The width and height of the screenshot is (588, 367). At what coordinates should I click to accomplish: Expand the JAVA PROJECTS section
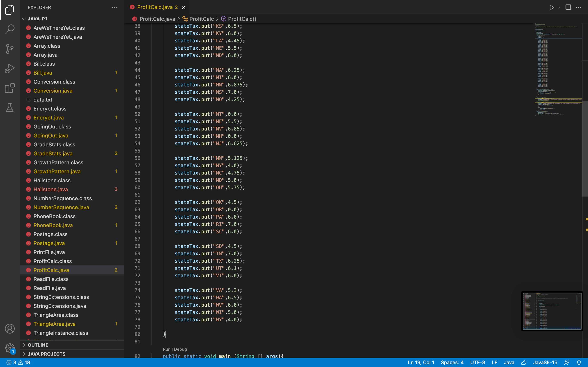46,354
